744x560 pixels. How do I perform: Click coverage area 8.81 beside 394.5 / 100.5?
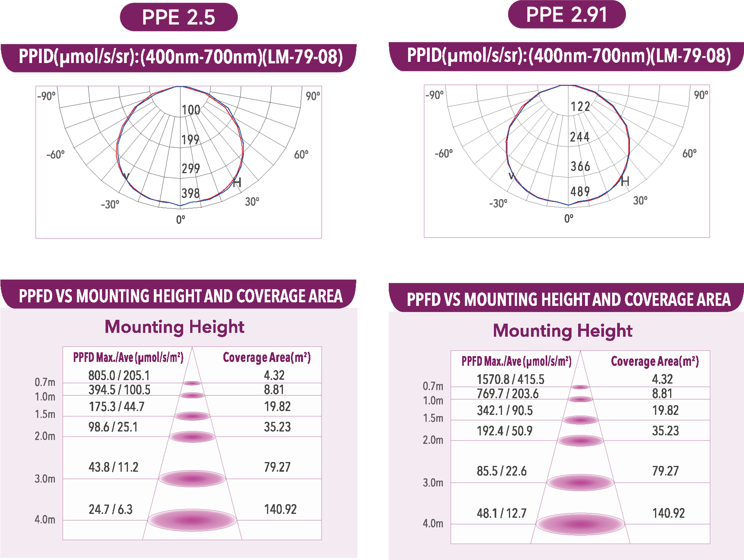click(274, 390)
